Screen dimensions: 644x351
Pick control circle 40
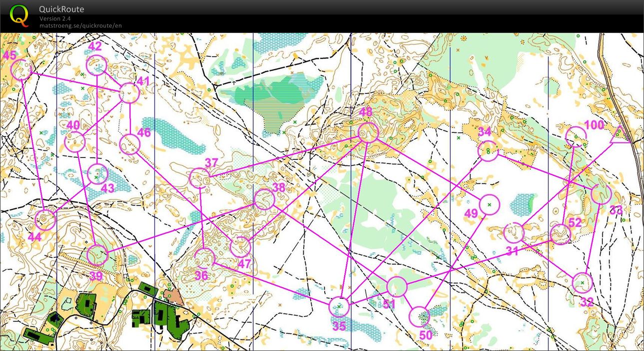click(x=75, y=142)
